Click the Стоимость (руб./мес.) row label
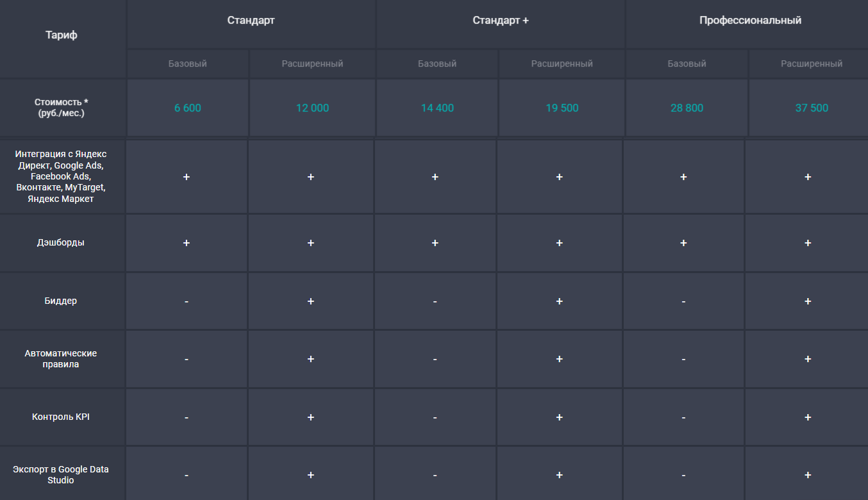Image resolution: width=868 pixels, height=500 pixels. (61, 108)
